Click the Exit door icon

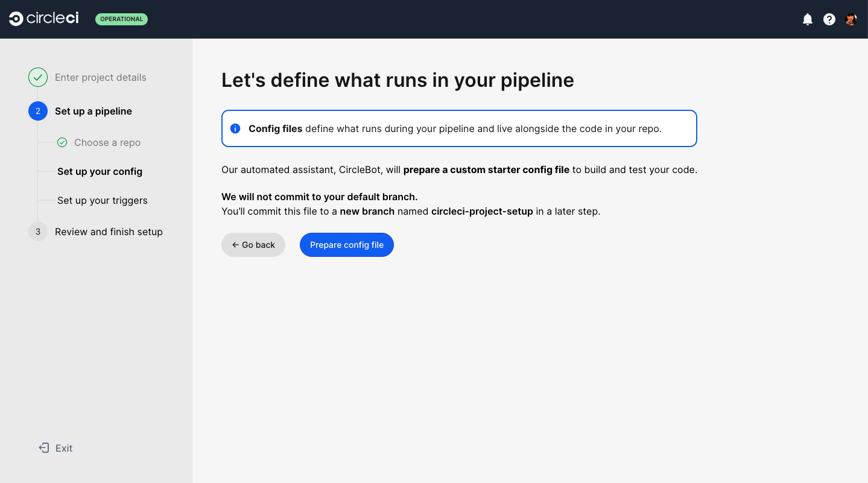[43, 448]
